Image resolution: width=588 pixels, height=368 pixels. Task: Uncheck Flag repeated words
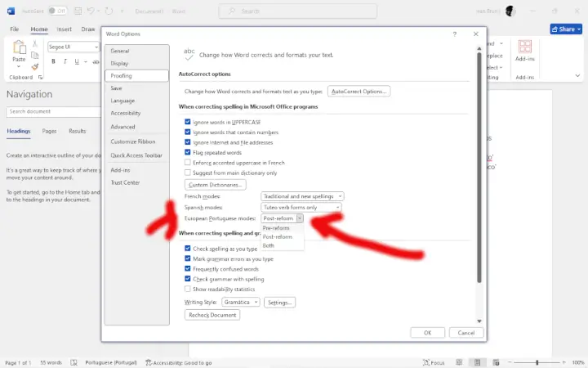click(188, 152)
